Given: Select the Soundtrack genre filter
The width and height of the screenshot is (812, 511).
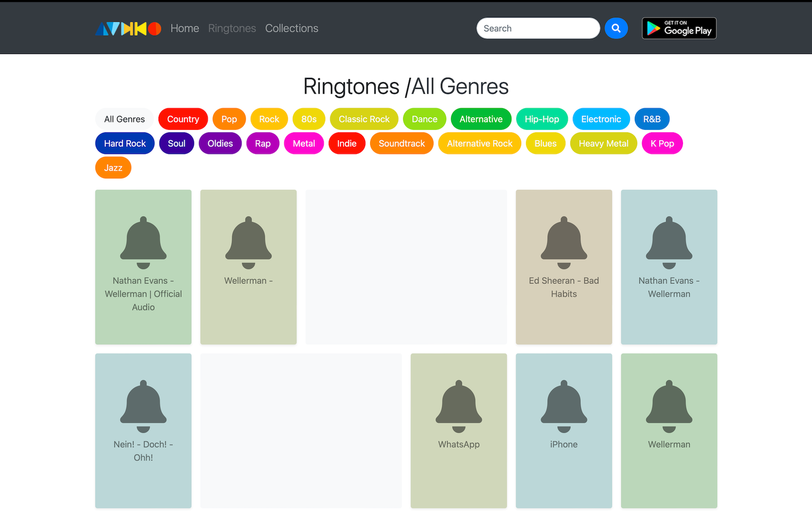Looking at the screenshot, I should [x=402, y=143].
